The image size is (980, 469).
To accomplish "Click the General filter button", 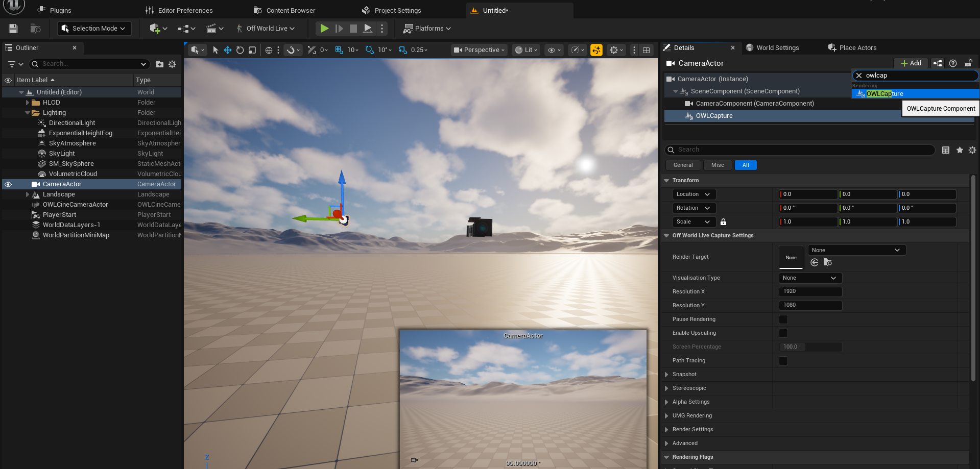I will tap(683, 165).
